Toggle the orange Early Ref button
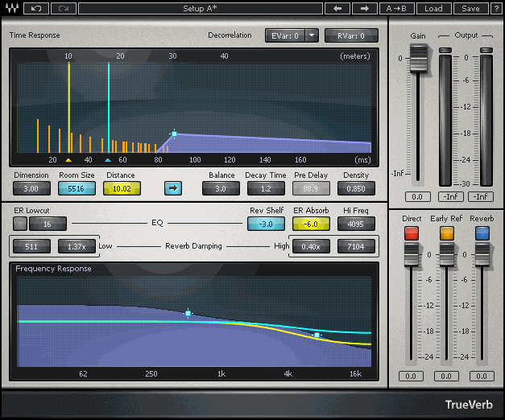This screenshot has height=420, width=505. (x=447, y=233)
